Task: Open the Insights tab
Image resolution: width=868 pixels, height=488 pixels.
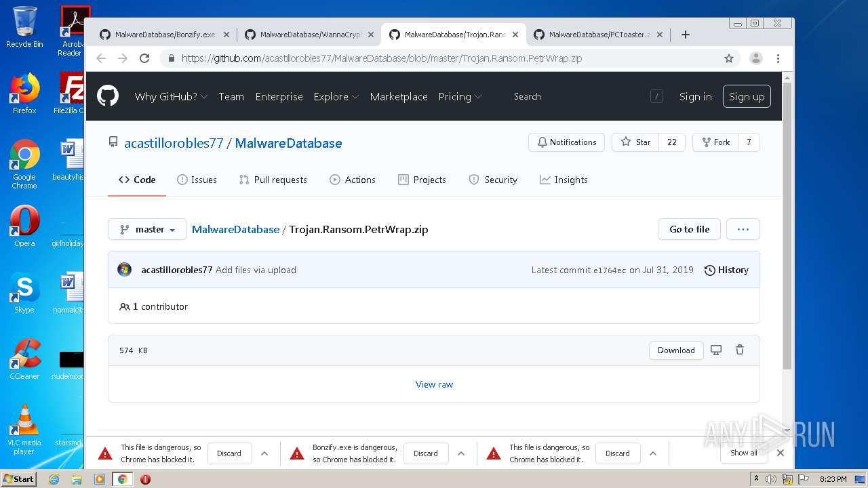Action: click(x=564, y=180)
